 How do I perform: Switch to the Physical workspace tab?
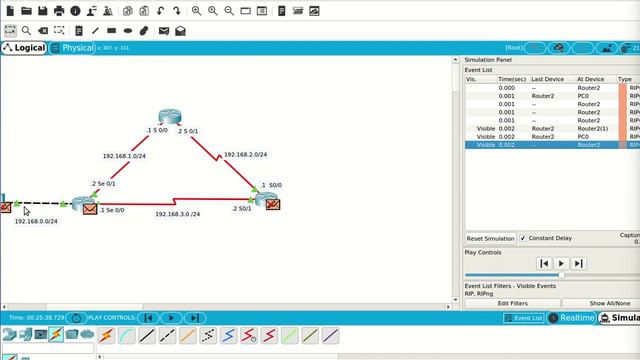[72, 48]
